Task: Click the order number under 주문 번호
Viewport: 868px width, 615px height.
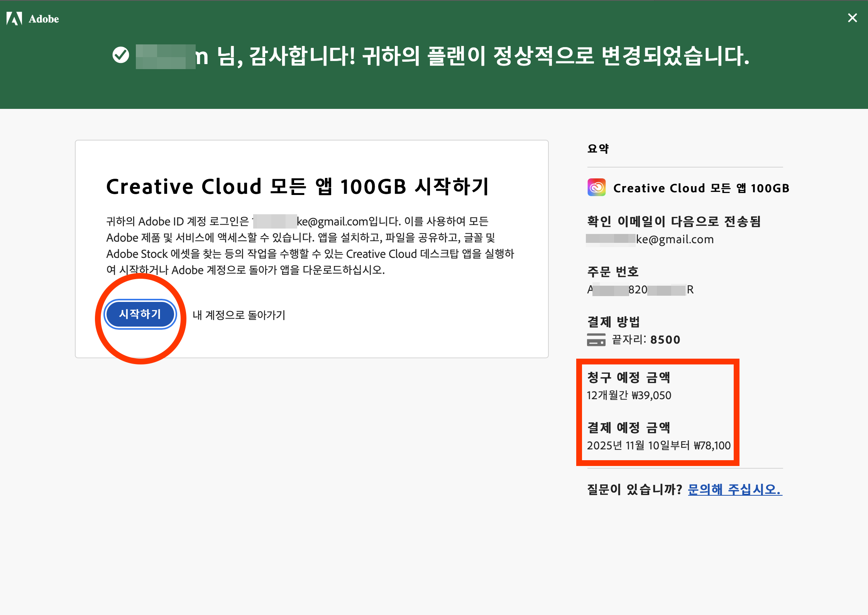Action: 640,290
